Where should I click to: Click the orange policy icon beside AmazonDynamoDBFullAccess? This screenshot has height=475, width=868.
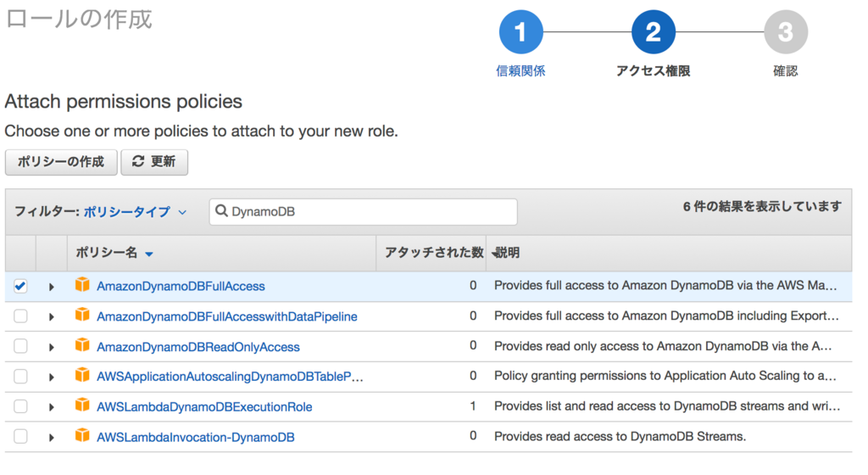tap(82, 285)
